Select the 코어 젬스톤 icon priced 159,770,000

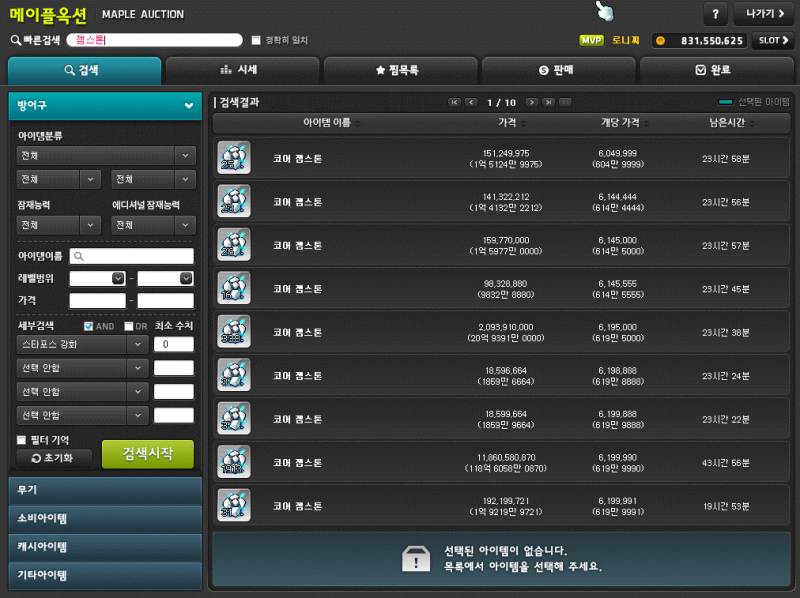pos(234,244)
